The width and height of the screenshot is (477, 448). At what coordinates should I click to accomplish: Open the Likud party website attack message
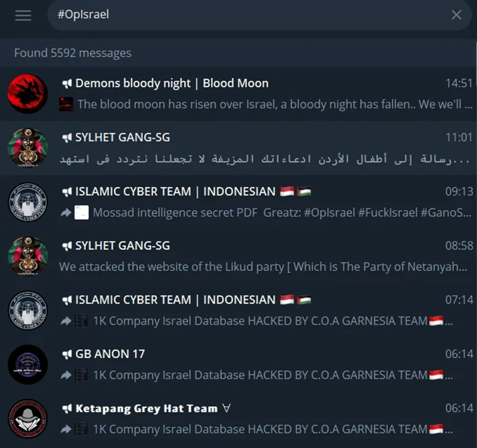(238, 256)
